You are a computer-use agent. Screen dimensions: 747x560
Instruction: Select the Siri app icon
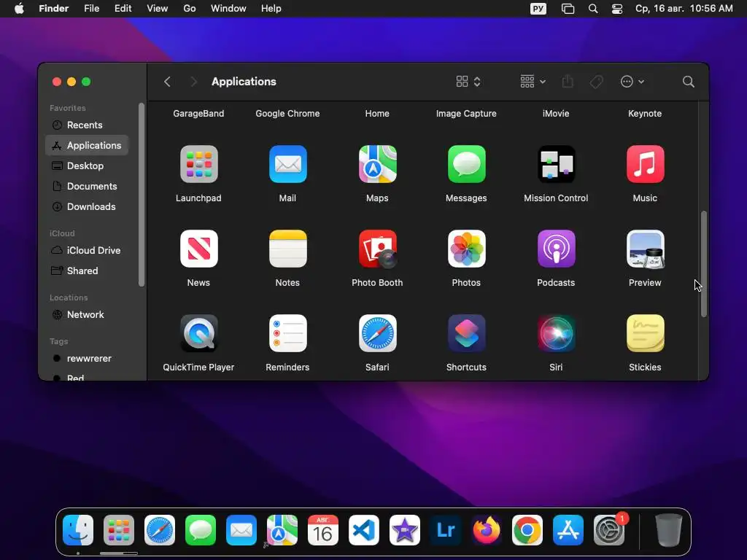click(556, 333)
